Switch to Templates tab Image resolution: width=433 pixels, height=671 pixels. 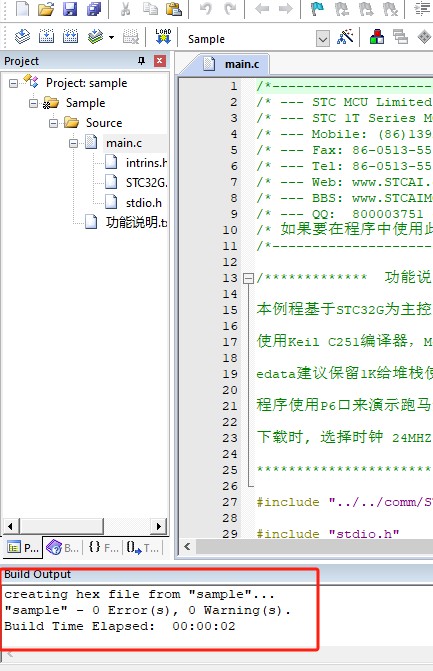[x=143, y=547]
